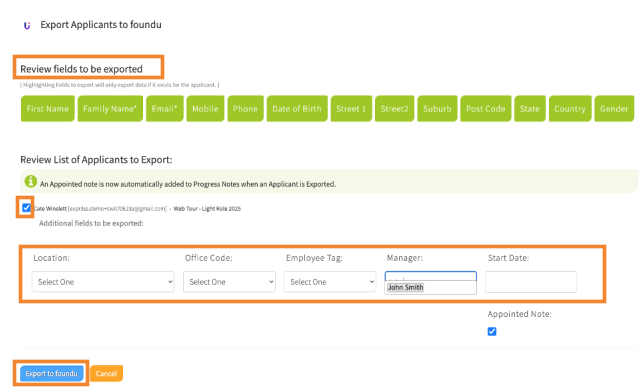Open the Office Code dropdown
Viewport: 643px width, 391px height.
(x=229, y=282)
